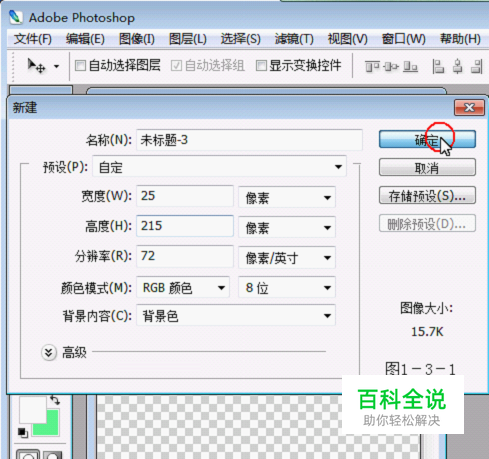Click 存储预设(S)... button
This screenshot has height=459, width=489.
pyautogui.click(x=427, y=196)
